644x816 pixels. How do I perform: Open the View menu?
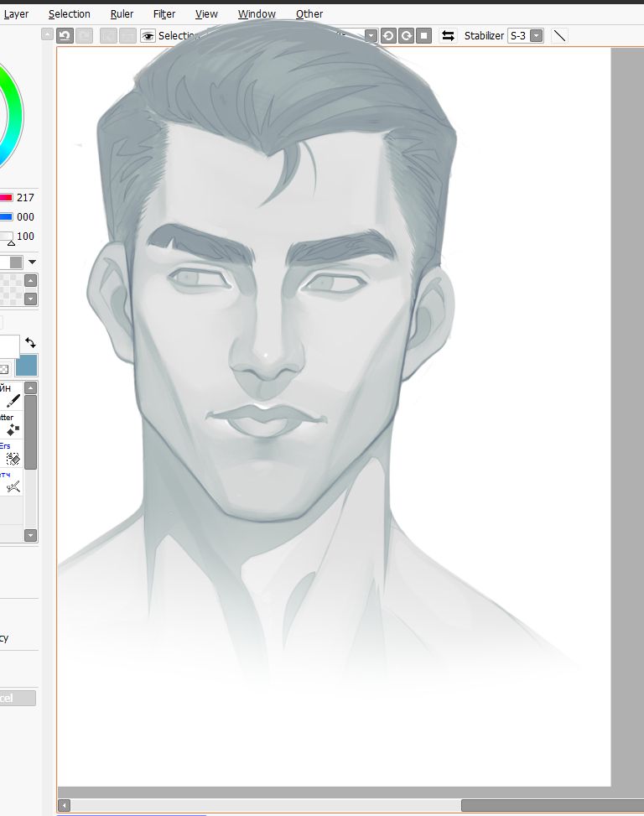click(206, 14)
